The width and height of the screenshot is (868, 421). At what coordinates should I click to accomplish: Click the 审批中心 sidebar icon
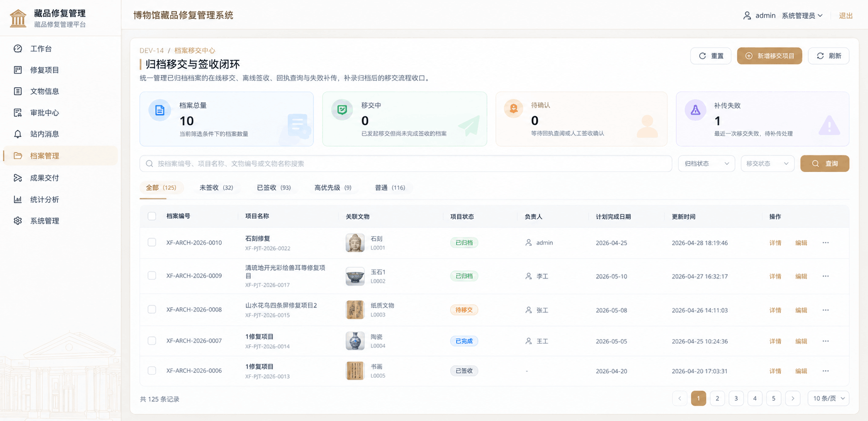click(18, 113)
